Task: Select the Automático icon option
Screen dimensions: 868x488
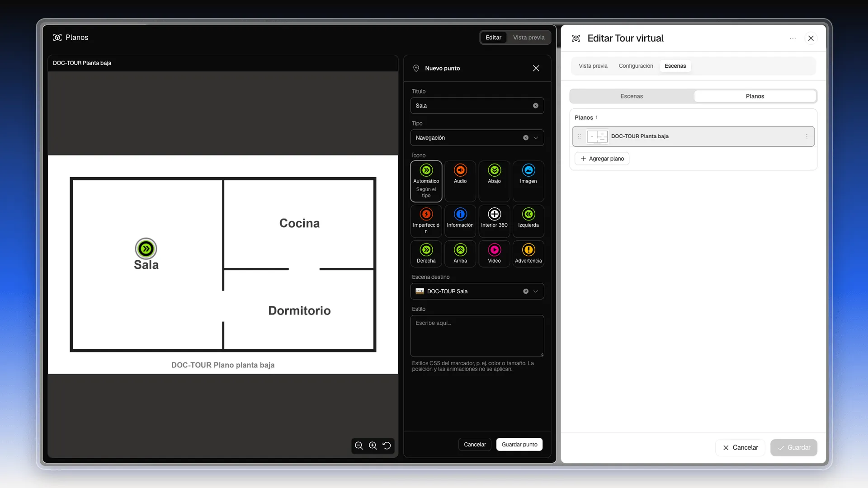Action: click(x=426, y=181)
